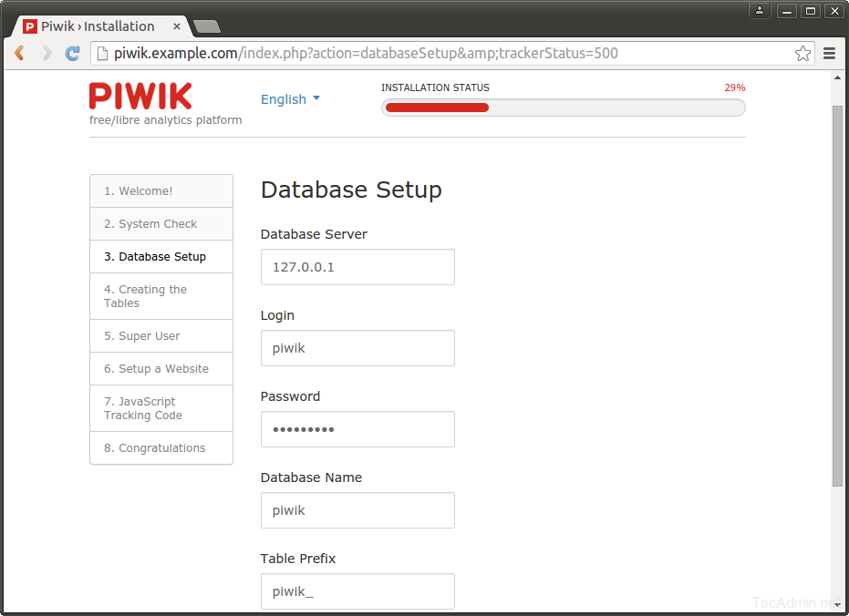
Task: Click the Piwik logo
Action: coord(140,97)
